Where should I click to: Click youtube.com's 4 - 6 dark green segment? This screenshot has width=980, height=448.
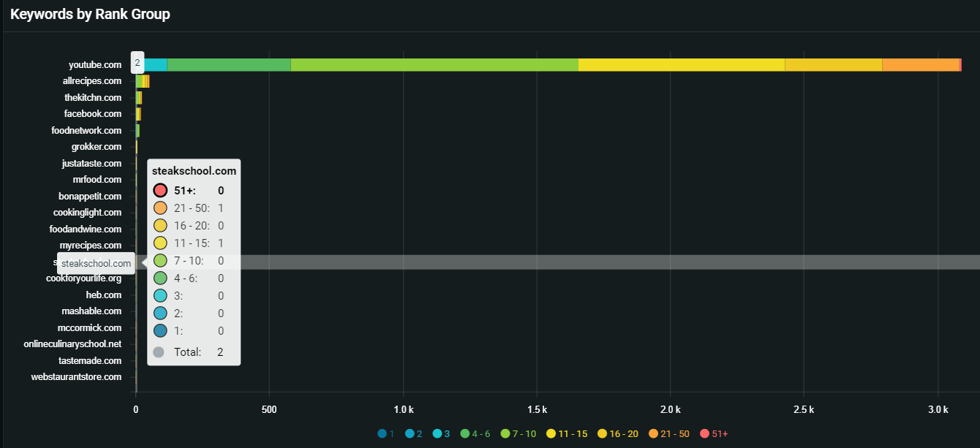click(229, 65)
